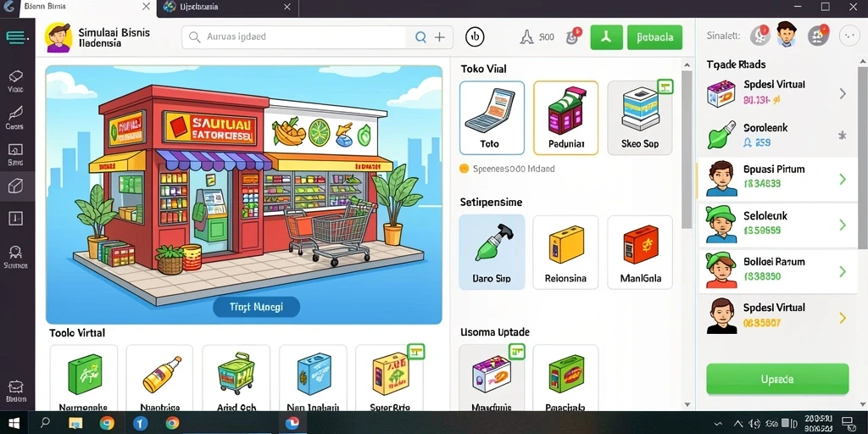Image resolution: width=868 pixels, height=434 pixels.
Task: Select the Toto laptop tile
Action: coord(492,118)
